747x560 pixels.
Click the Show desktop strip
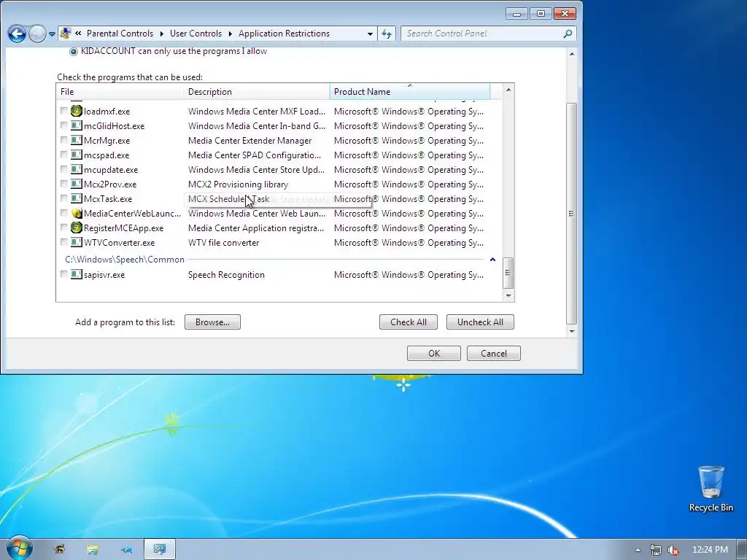[x=743, y=550]
